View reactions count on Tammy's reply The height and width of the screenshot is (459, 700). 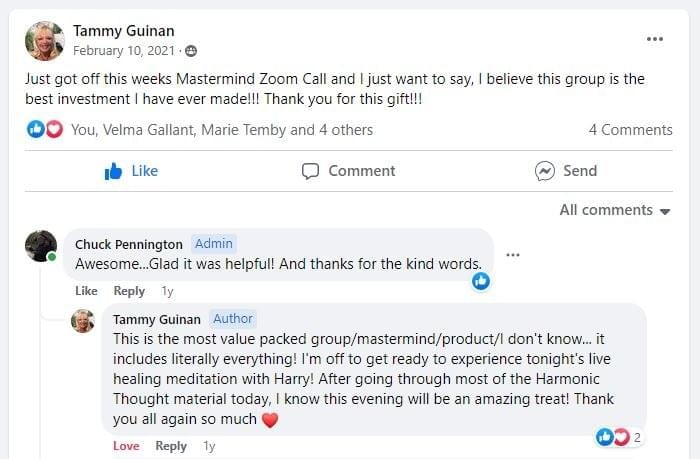coord(619,437)
